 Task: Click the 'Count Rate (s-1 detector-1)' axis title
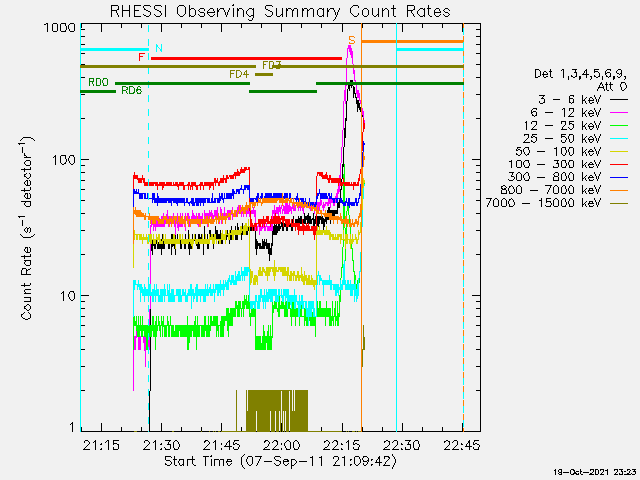pos(27,229)
